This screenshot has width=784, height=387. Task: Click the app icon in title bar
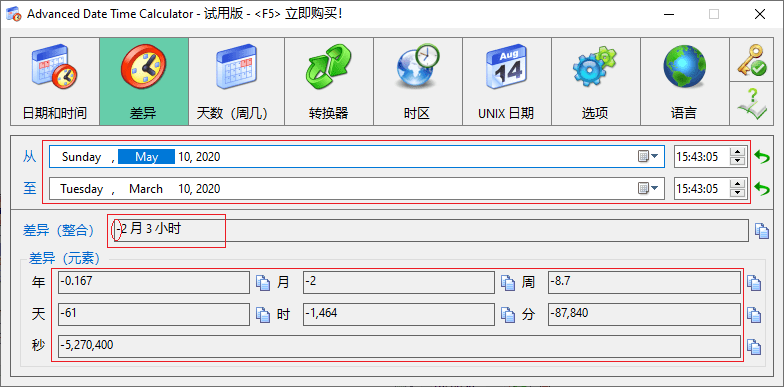[14, 14]
